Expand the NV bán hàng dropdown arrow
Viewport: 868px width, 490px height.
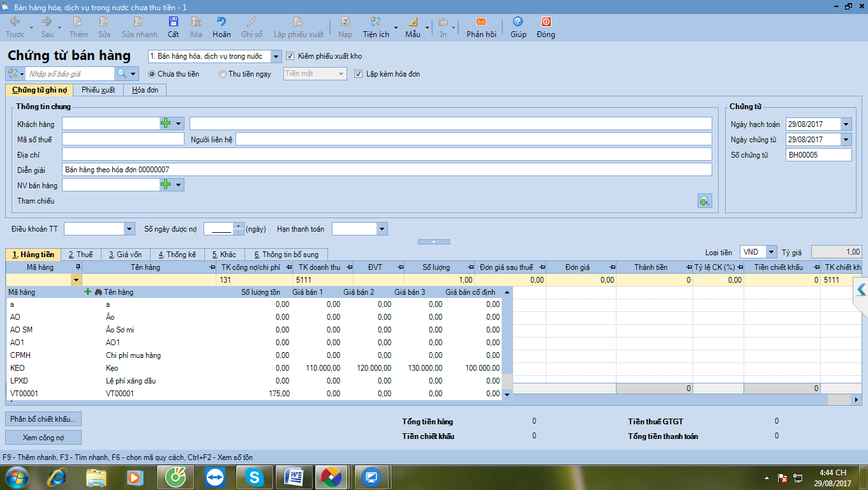pos(179,185)
